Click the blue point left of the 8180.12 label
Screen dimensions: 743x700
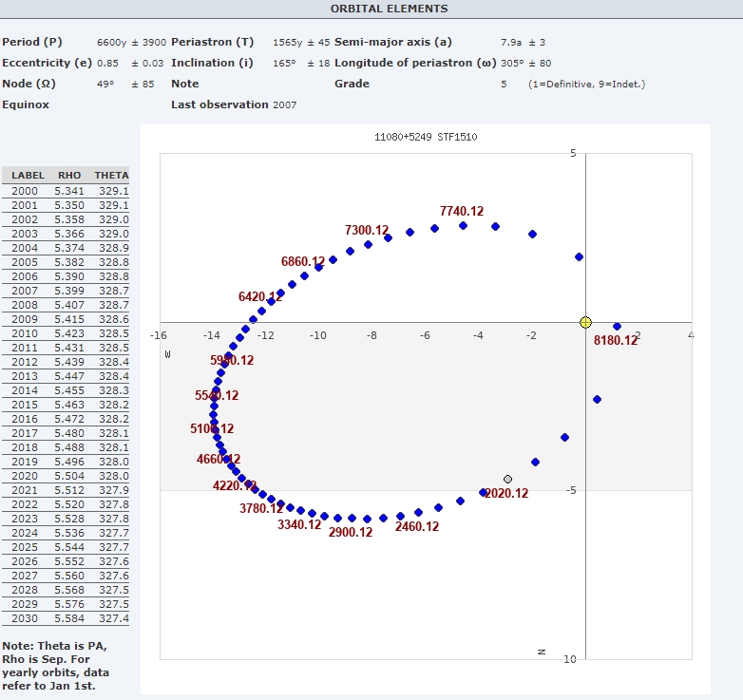tap(617, 327)
